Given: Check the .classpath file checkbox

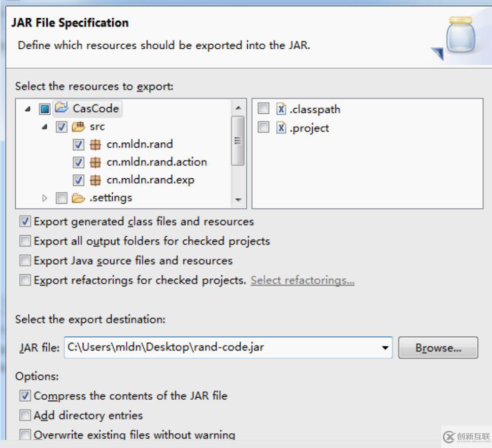Looking at the screenshot, I should coord(263,109).
